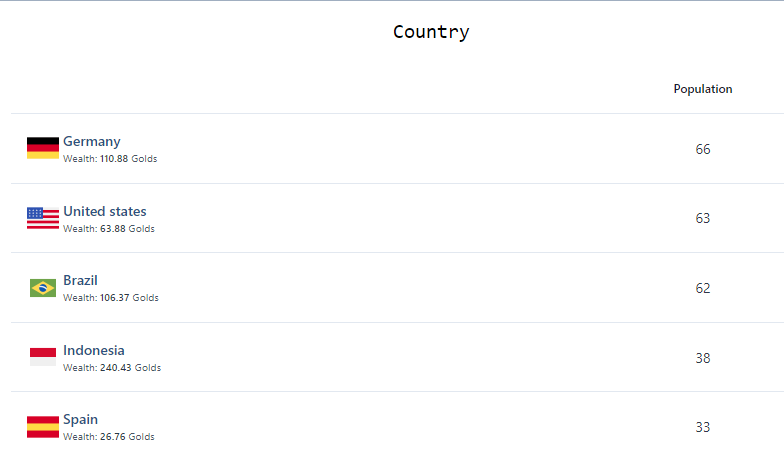This screenshot has height=467, width=784.
Task: Open the Indonesia country link
Action: click(x=94, y=350)
